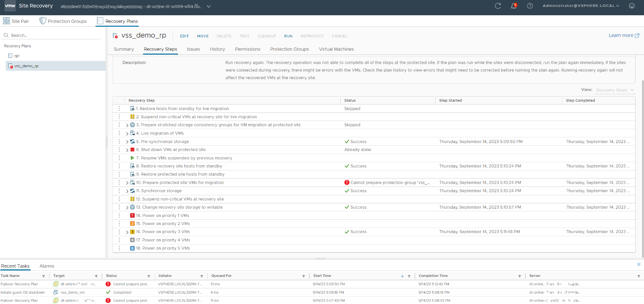Open the notifications bell icon
Screen dimensions: 644x304
514,6
